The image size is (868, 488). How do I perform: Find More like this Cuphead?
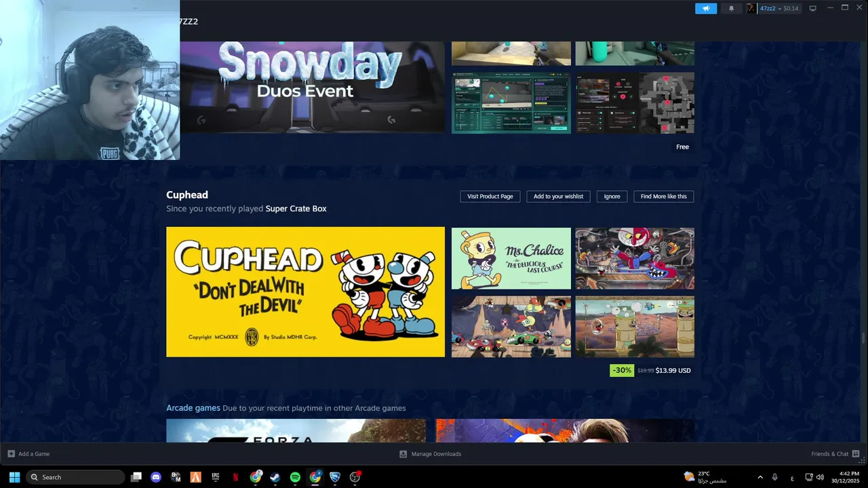coord(663,197)
